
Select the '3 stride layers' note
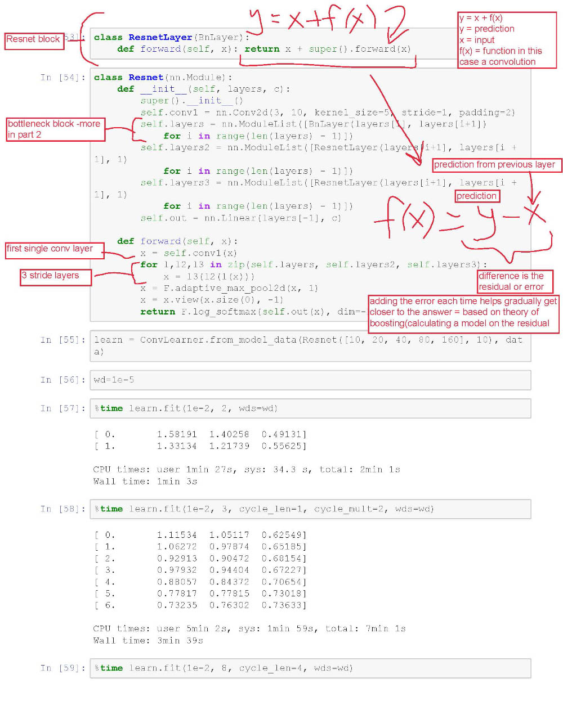pos(56,277)
